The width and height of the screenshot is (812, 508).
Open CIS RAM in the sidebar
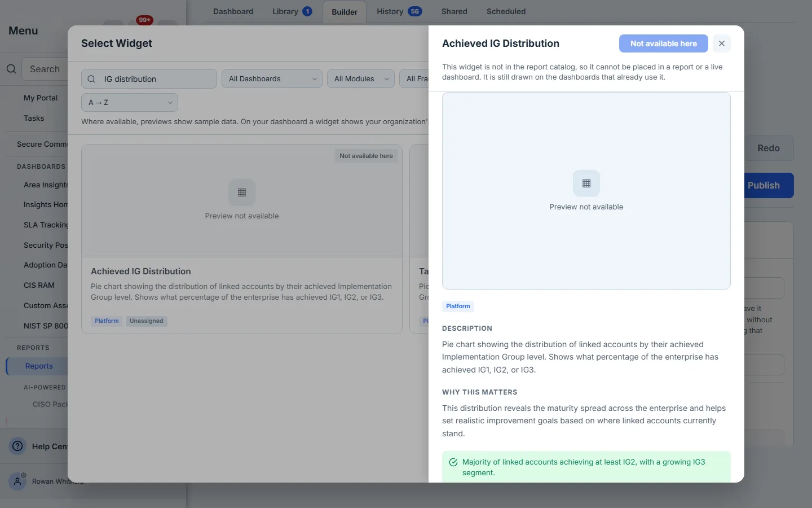tap(39, 285)
